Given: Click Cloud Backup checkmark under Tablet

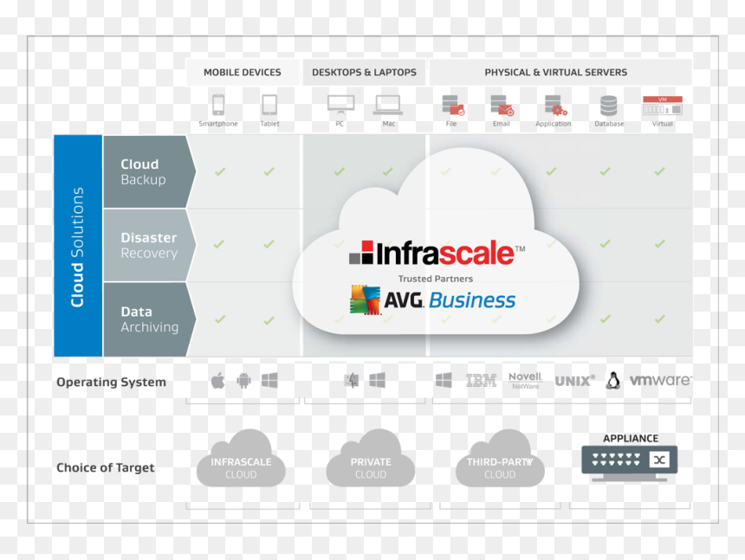Looking at the screenshot, I should point(269,171).
